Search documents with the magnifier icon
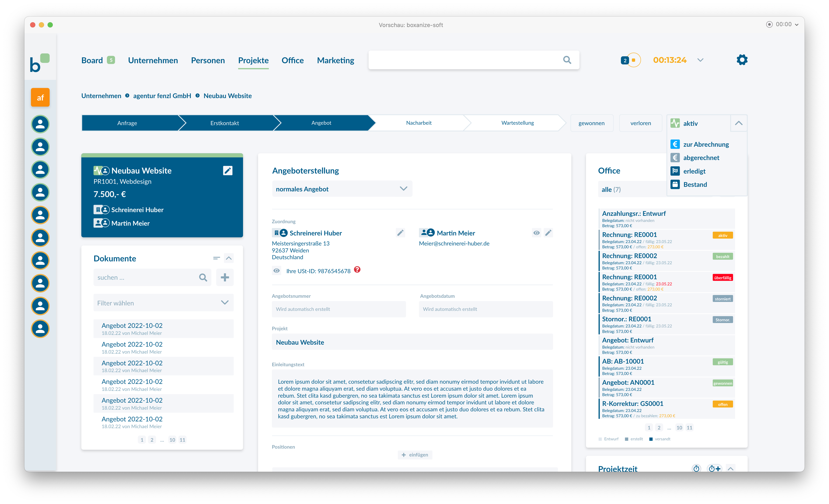829x504 pixels. [203, 277]
